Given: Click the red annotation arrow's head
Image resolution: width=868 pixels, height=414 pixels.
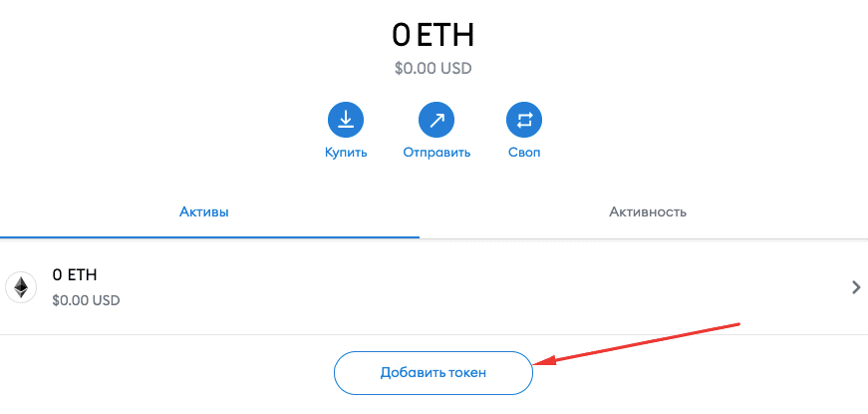Looking at the screenshot, I should coord(540,363).
